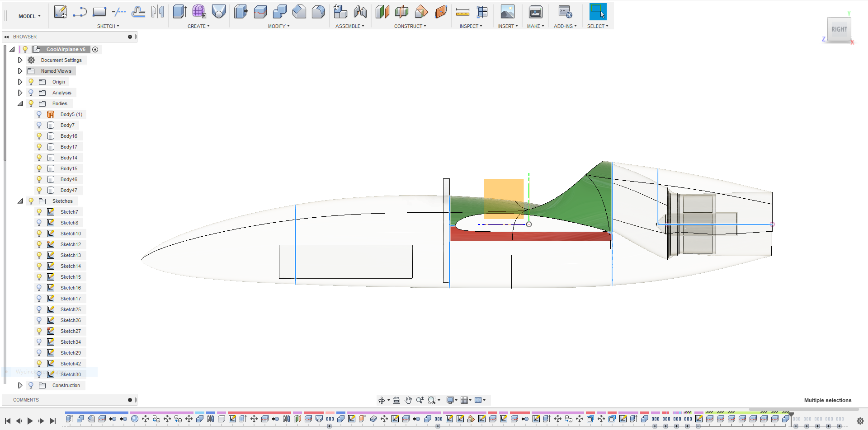This screenshot has width=868, height=430.
Task: Click the Press Pull tool icon
Action: pos(241,12)
